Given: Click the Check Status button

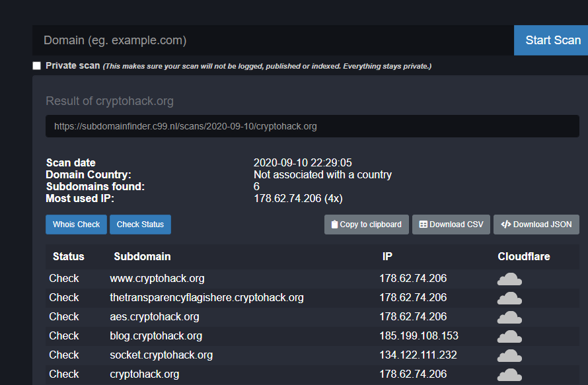Looking at the screenshot, I should [x=140, y=225].
